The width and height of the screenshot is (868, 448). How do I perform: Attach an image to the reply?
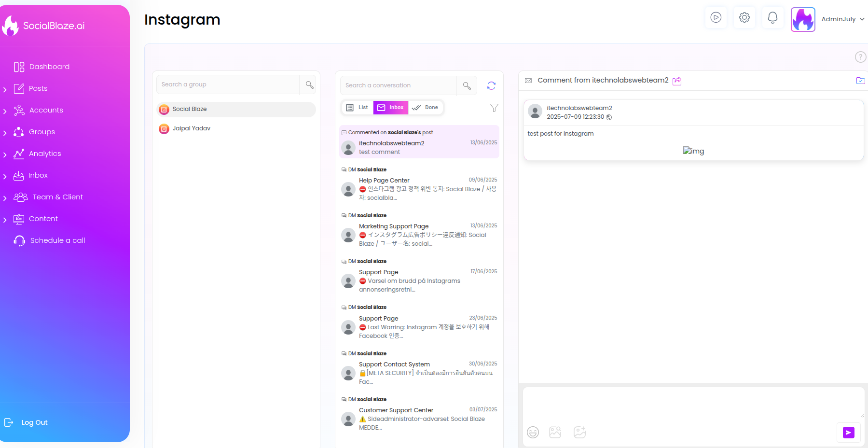pos(555,432)
